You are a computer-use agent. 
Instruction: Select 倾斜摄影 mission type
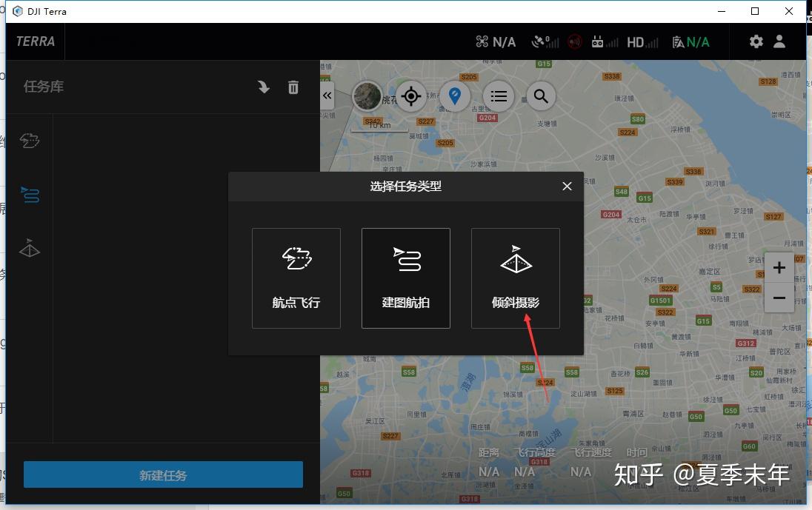515,278
